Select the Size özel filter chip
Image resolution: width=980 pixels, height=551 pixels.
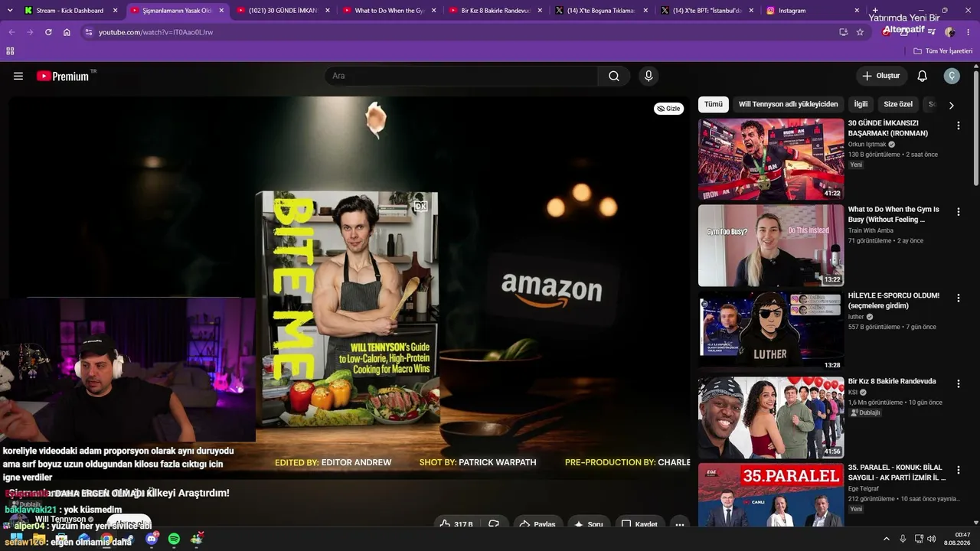pyautogui.click(x=898, y=104)
